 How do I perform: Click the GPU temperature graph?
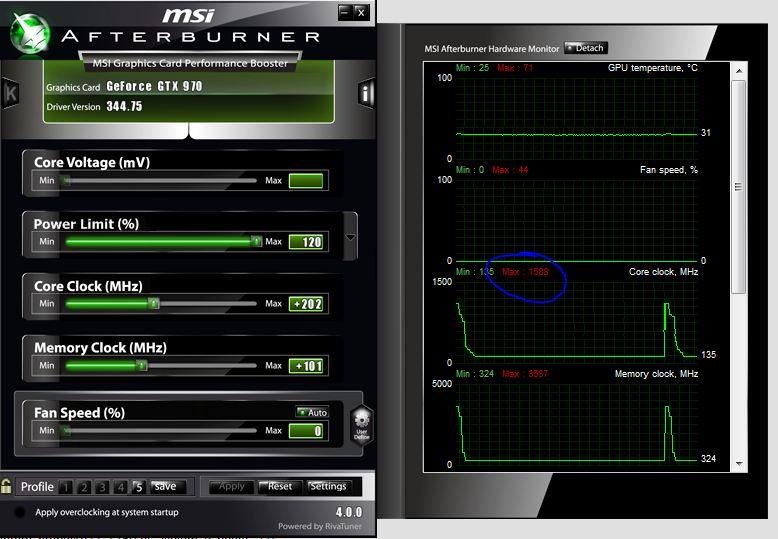point(576,118)
